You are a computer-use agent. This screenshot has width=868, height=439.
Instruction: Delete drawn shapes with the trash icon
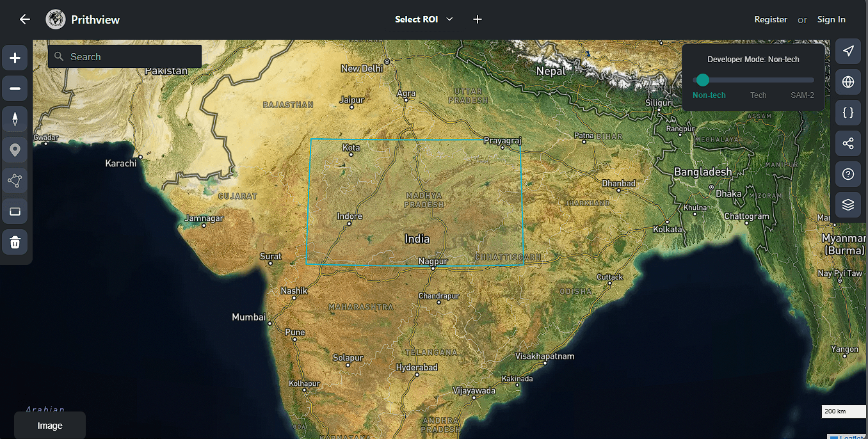pyautogui.click(x=15, y=242)
